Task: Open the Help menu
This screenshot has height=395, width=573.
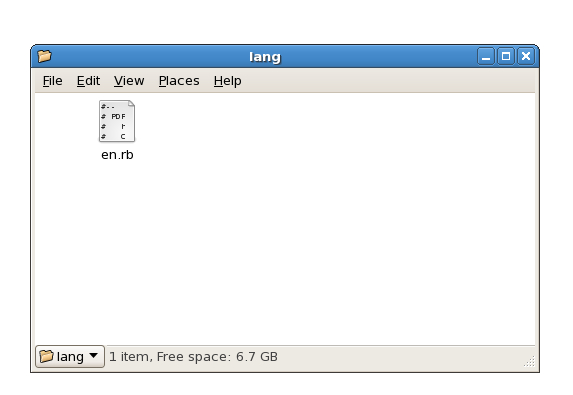Action: pos(227,81)
